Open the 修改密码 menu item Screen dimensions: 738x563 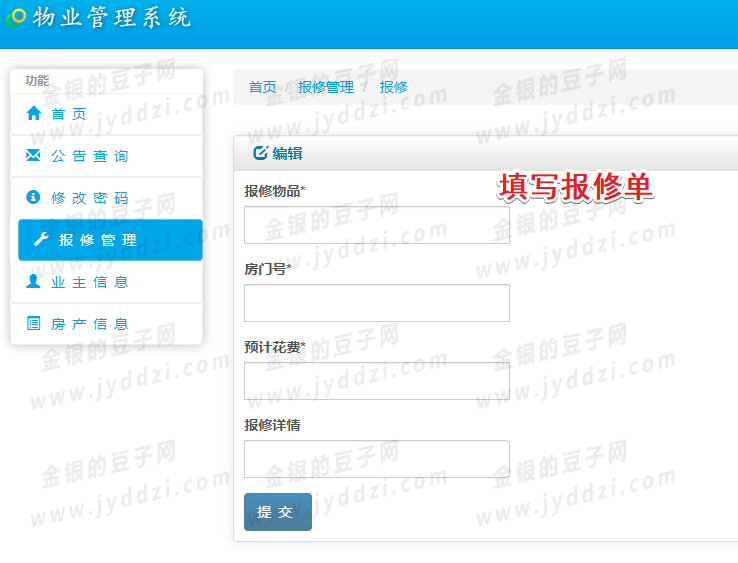coord(106,198)
